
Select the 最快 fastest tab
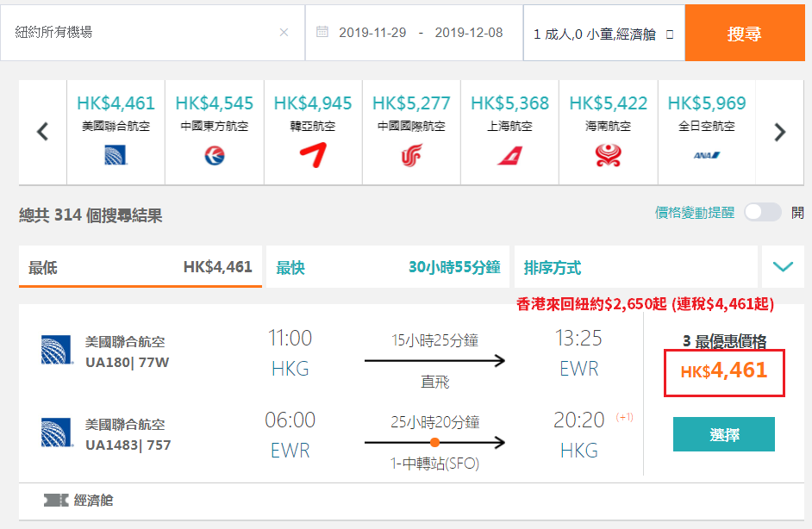(388, 267)
